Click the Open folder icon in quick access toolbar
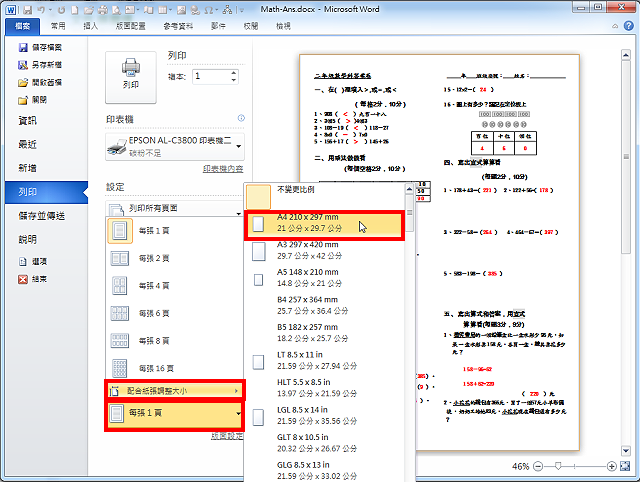640x482 pixels. coord(89,10)
